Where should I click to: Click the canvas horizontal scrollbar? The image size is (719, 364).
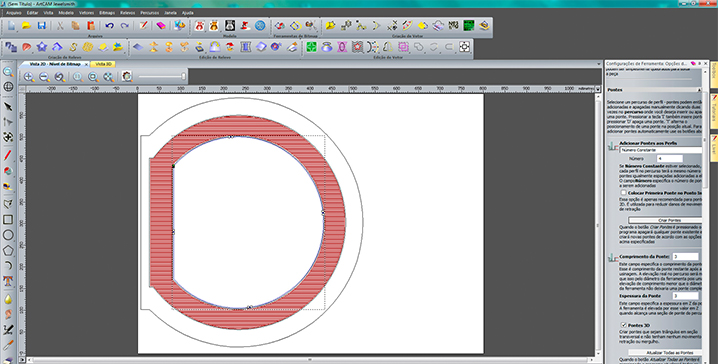(x=310, y=360)
